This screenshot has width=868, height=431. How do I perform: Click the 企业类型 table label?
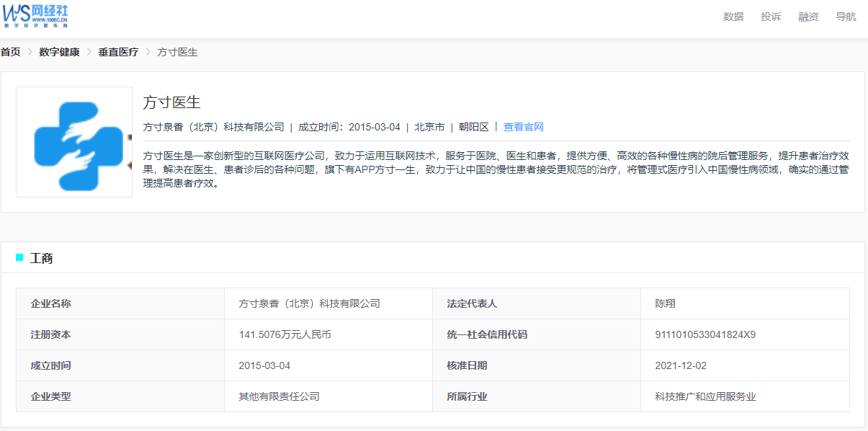(50, 396)
